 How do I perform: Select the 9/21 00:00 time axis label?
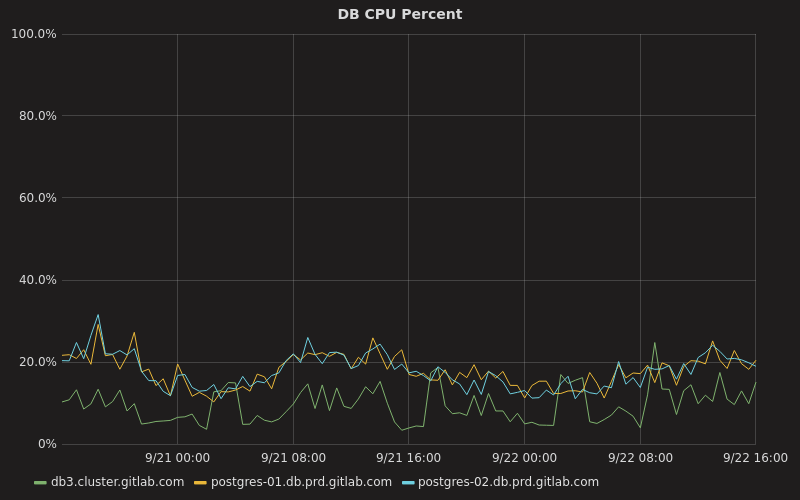coord(177,458)
